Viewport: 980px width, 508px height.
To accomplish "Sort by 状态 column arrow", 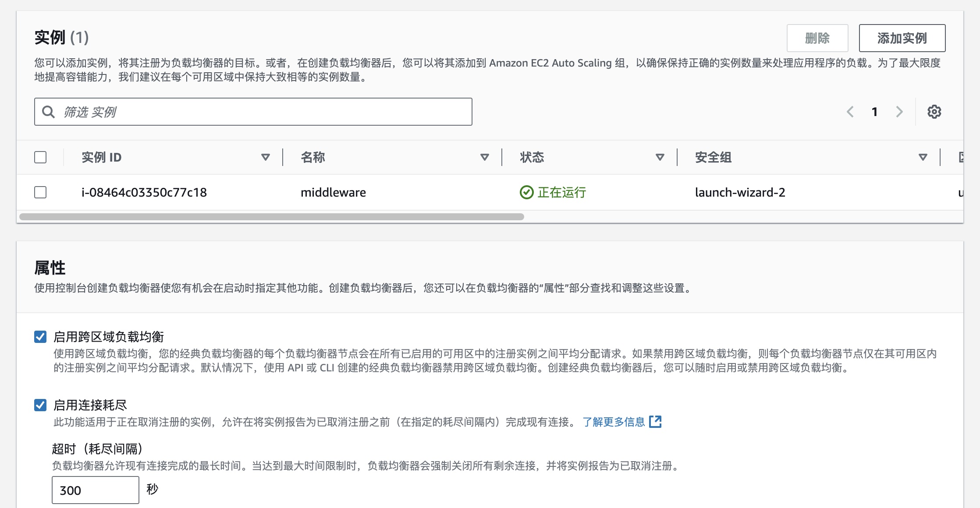I will coord(660,157).
